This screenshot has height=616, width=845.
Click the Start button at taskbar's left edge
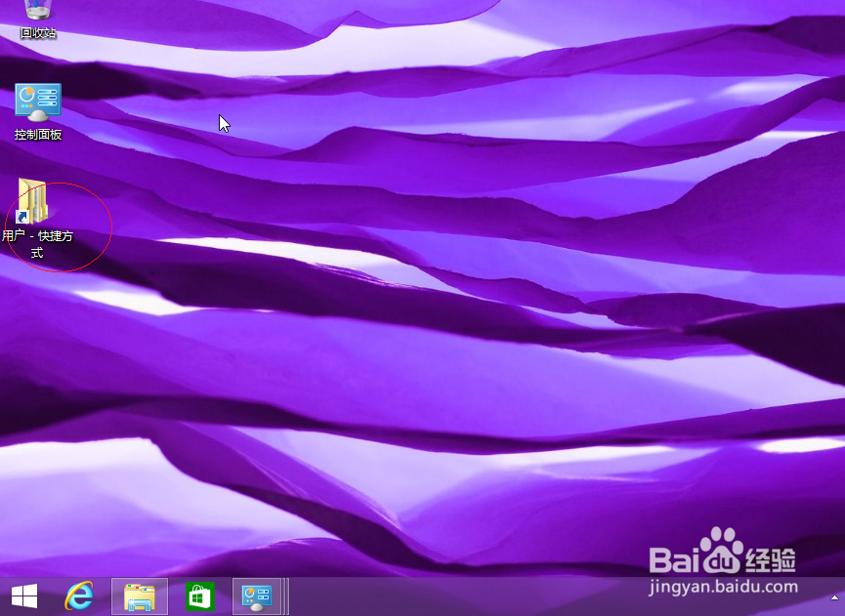(x=21, y=595)
